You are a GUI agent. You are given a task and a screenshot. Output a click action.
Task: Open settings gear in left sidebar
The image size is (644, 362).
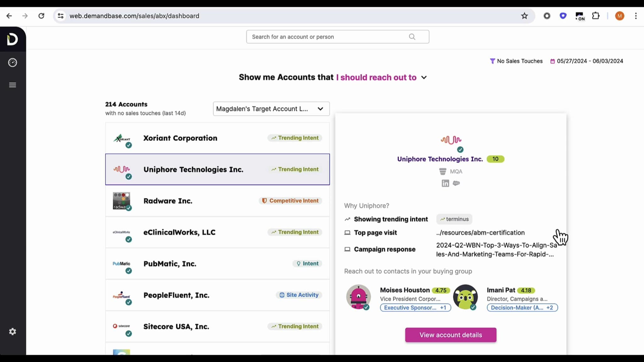coord(13,332)
